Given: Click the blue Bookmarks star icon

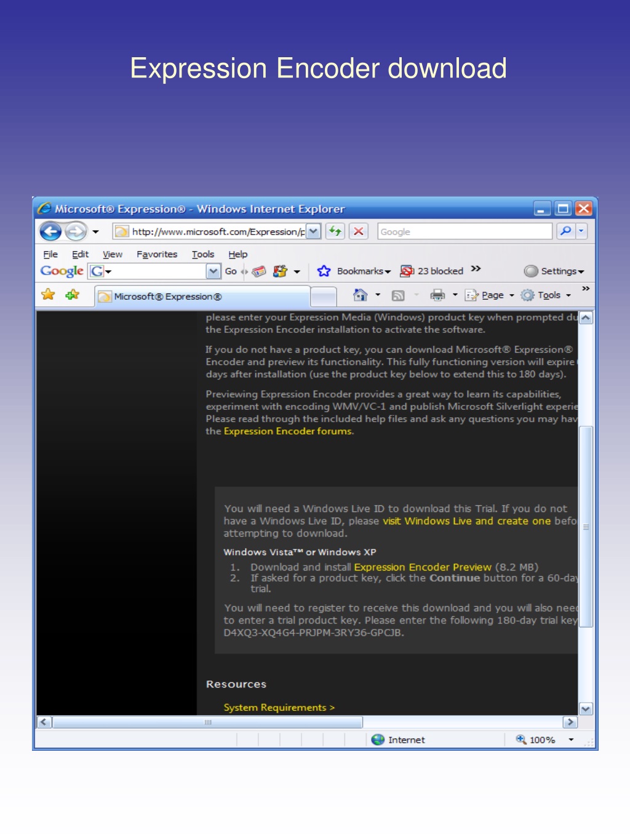Looking at the screenshot, I should point(324,271).
